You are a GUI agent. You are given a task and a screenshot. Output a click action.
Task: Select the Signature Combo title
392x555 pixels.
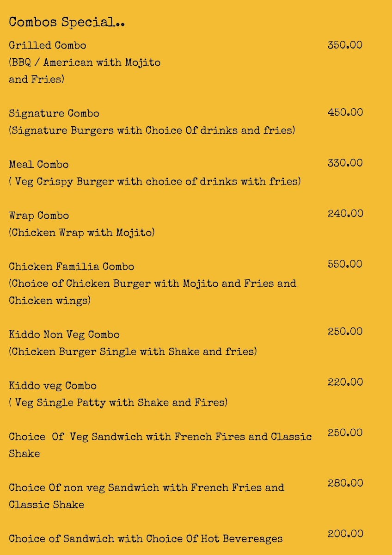pyautogui.click(x=54, y=113)
